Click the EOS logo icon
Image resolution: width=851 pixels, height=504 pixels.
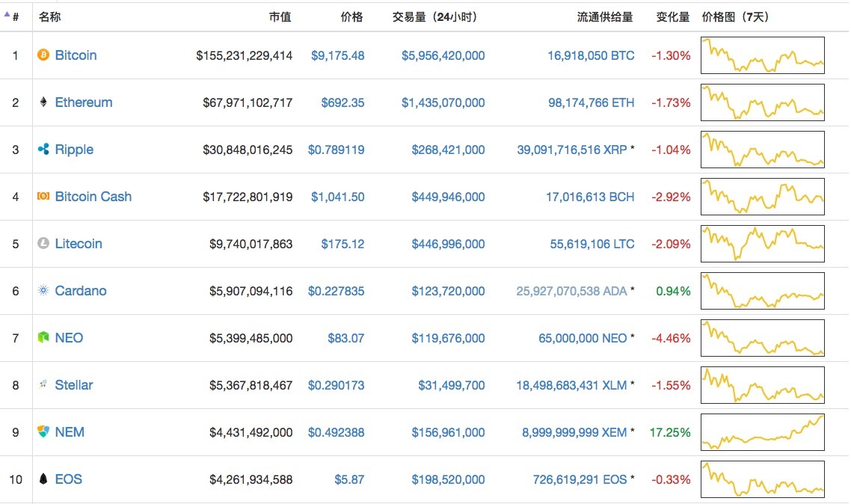point(43,479)
